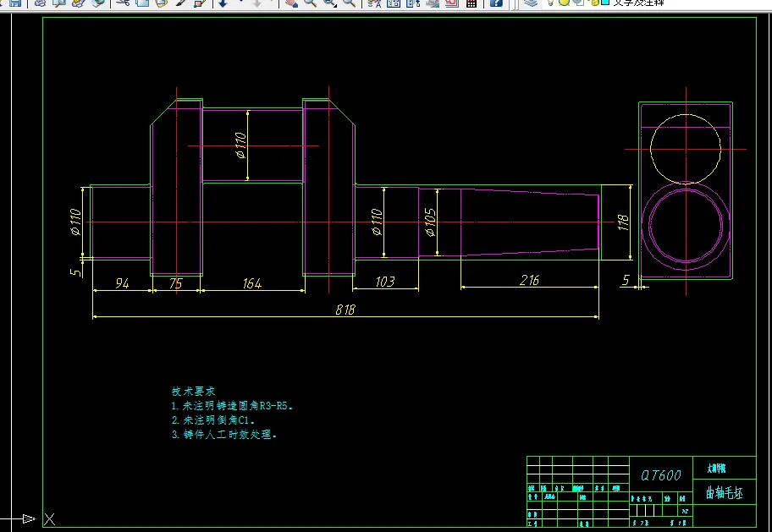Select the QT600 material text
The width and height of the screenshot is (772, 532).
click(661, 475)
